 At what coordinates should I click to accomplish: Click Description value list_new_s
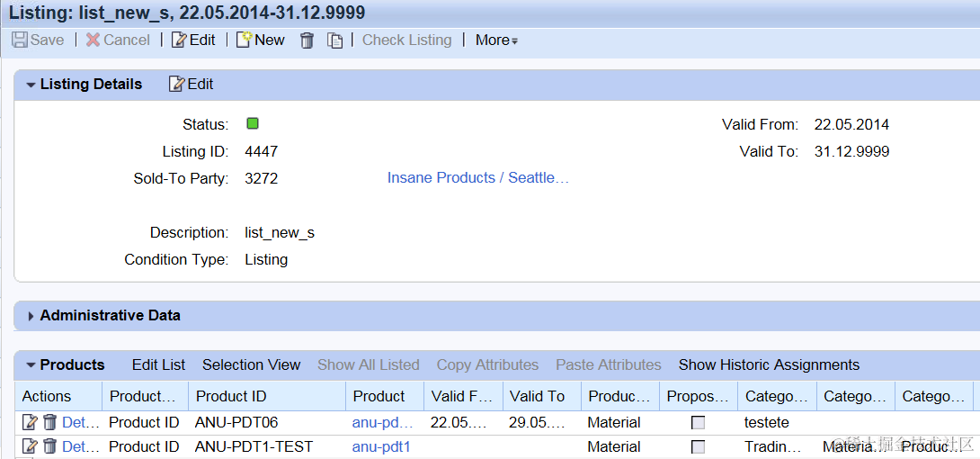280,233
